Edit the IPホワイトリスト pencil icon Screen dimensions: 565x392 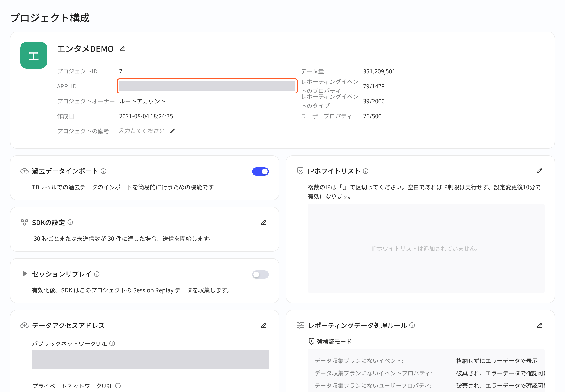pyautogui.click(x=539, y=171)
